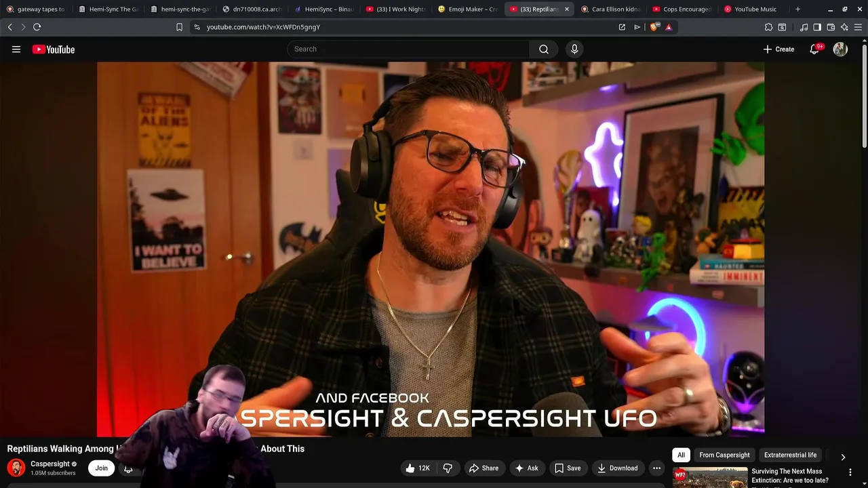This screenshot has width=868, height=488.
Task: Click the address bar URL
Action: click(263, 27)
